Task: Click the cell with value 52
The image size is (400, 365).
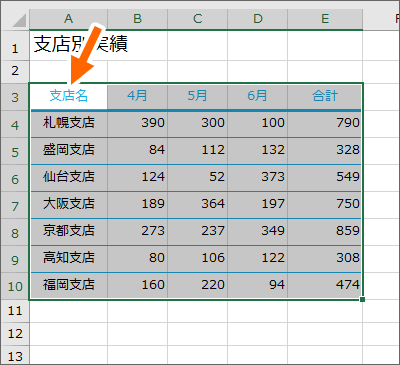Action: [198, 178]
